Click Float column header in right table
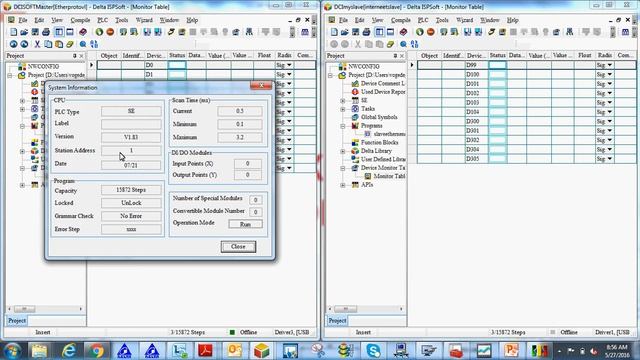Image resolution: width=640 pixels, height=360 pixels. [x=584, y=55]
